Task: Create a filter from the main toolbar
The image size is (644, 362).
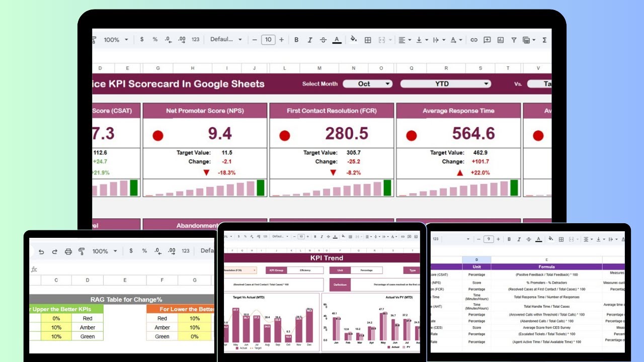Action: click(514, 40)
